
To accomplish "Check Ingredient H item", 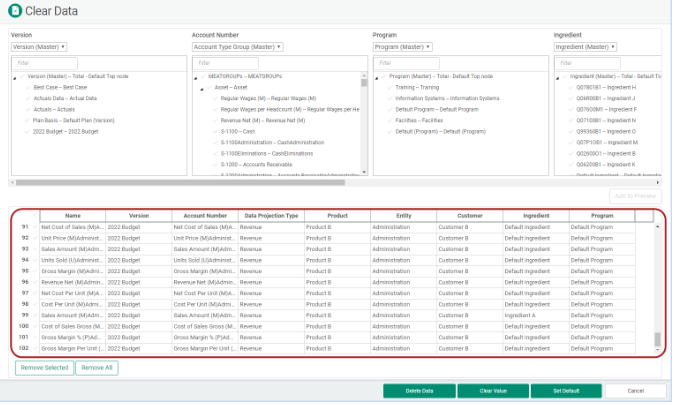I will [x=571, y=87].
